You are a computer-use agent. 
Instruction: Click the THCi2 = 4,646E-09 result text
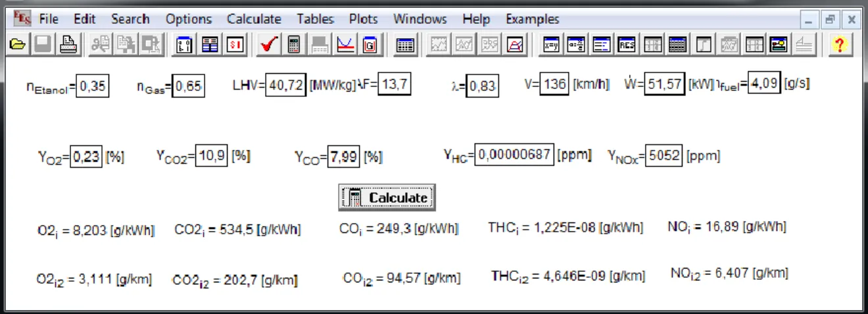point(568,276)
